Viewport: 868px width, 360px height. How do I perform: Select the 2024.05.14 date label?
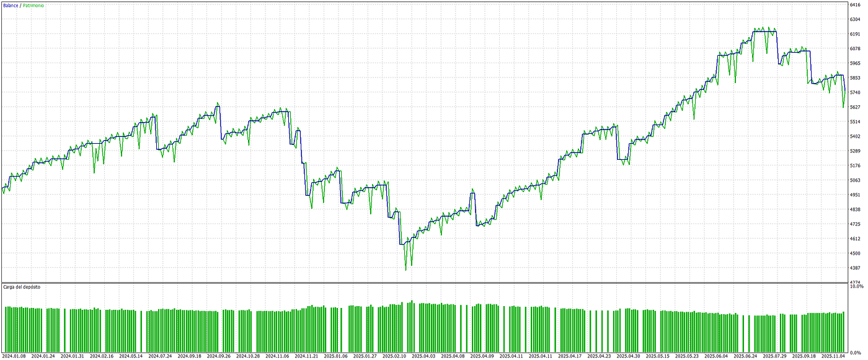[131, 356]
